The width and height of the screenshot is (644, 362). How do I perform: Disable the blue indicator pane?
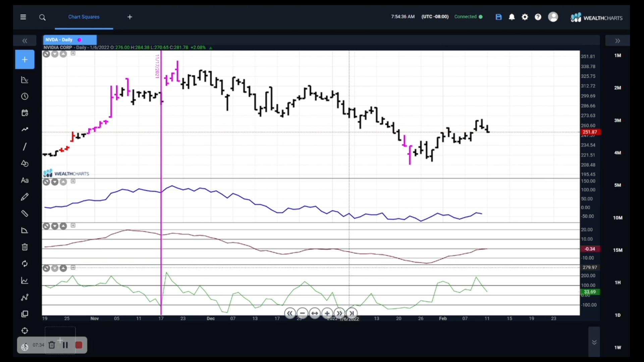[x=46, y=182]
